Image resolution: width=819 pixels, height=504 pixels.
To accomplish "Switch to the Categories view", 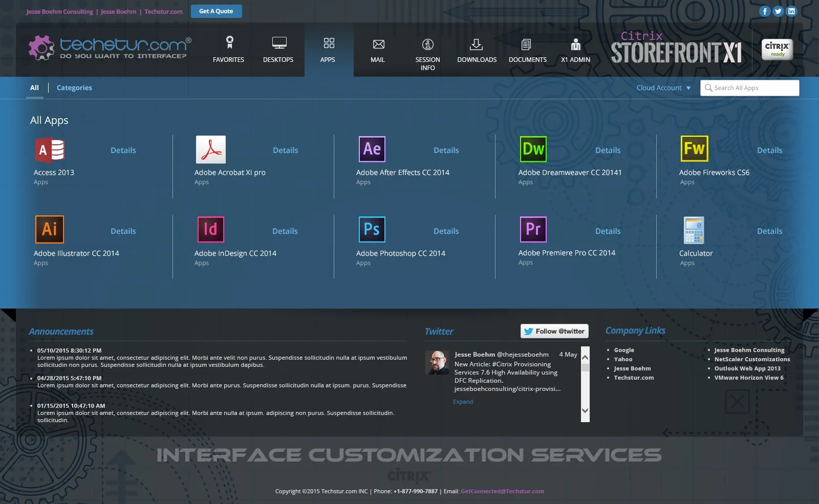I will (74, 88).
